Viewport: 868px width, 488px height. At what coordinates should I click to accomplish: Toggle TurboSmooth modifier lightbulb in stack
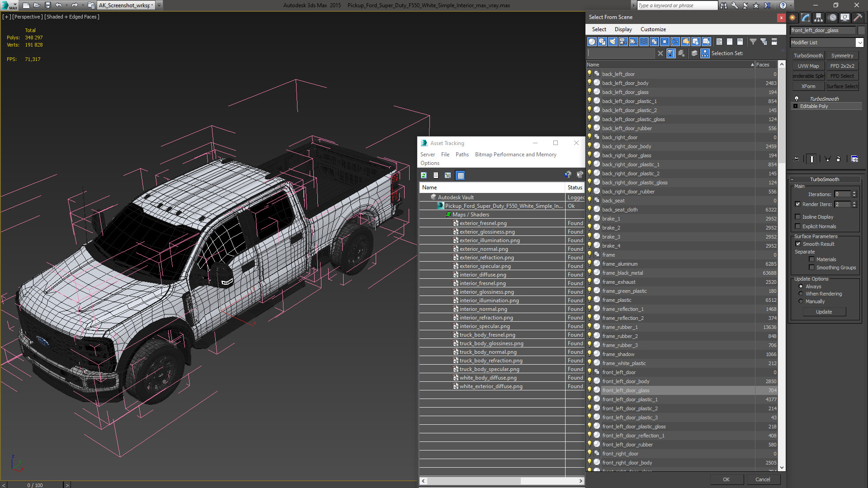pyautogui.click(x=797, y=99)
